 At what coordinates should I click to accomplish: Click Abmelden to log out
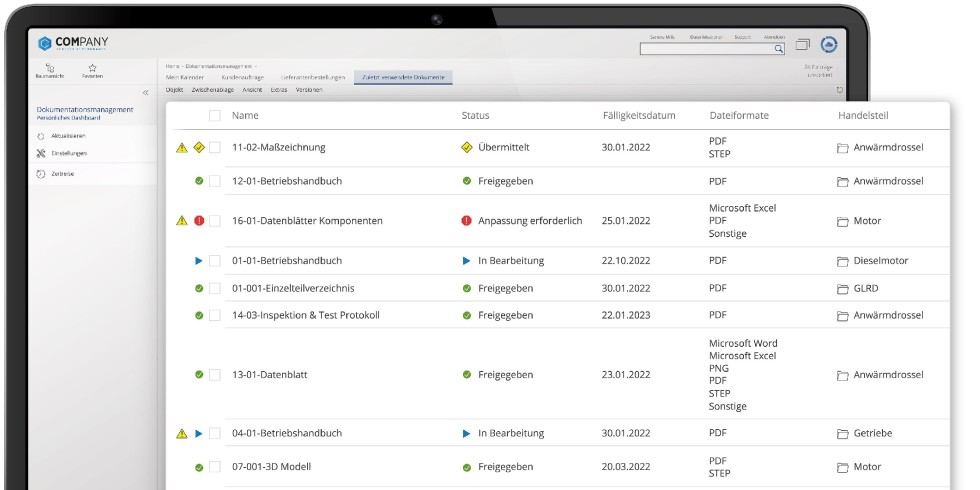click(773, 36)
